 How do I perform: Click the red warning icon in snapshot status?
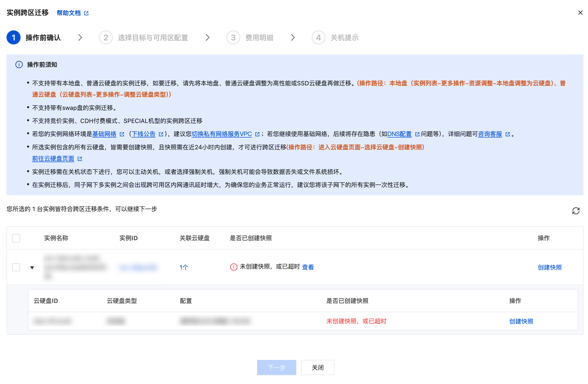click(234, 267)
